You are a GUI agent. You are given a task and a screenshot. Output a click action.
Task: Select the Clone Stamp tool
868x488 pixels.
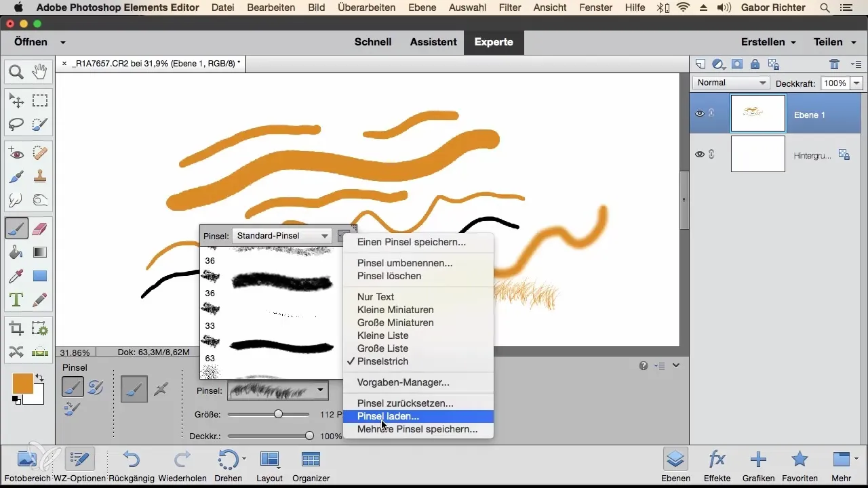tap(39, 177)
